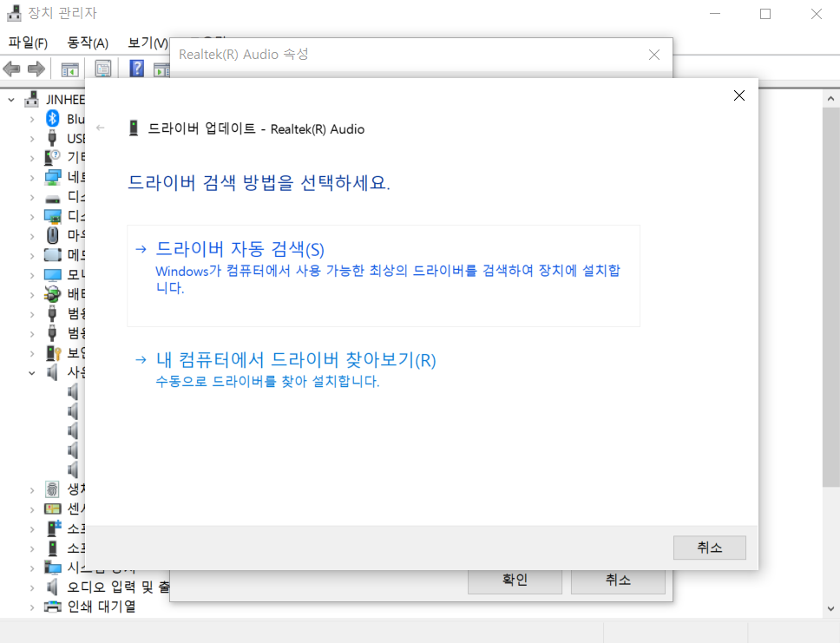Screen dimensions: 840x643
Task: Expand the battery category chevron
Action: tap(32, 294)
